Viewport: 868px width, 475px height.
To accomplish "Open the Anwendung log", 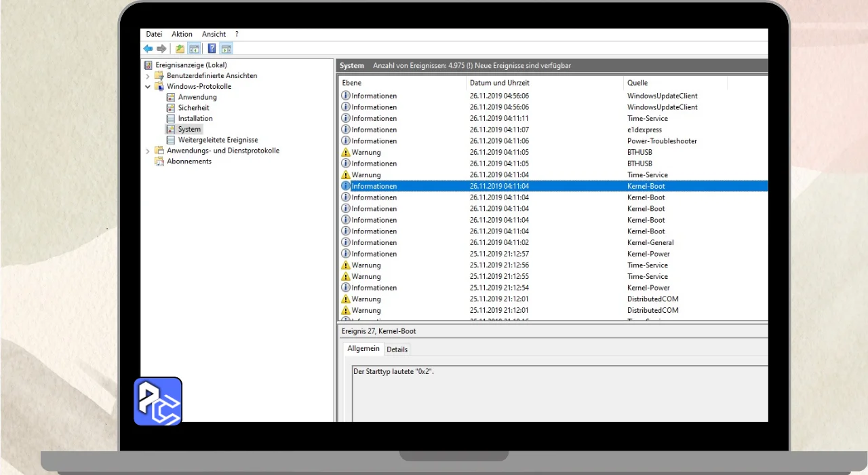I will tap(197, 97).
